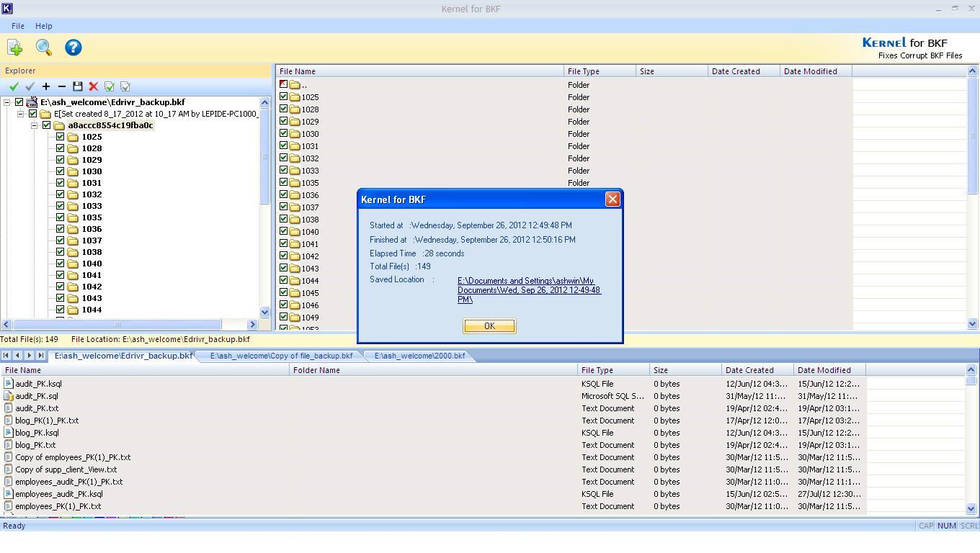Open the Saved Location path link
Screen dimensions: 980x553
click(529, 290)
